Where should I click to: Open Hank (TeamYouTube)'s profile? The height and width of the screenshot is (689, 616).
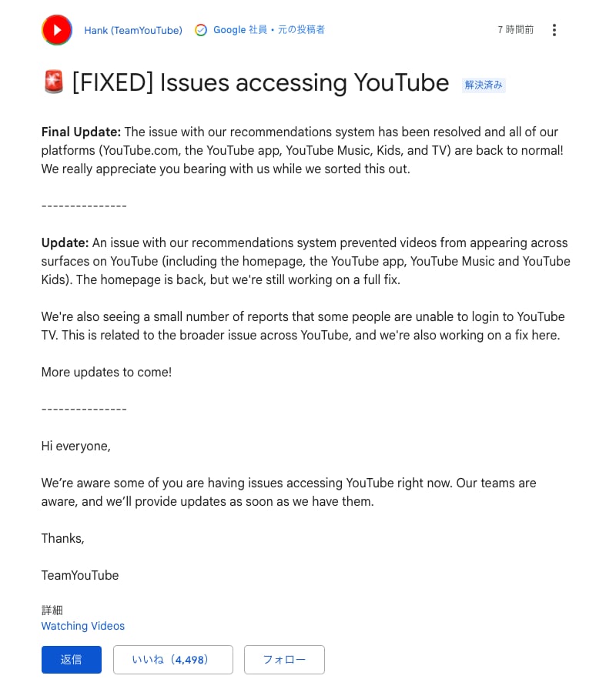(132, 29)
